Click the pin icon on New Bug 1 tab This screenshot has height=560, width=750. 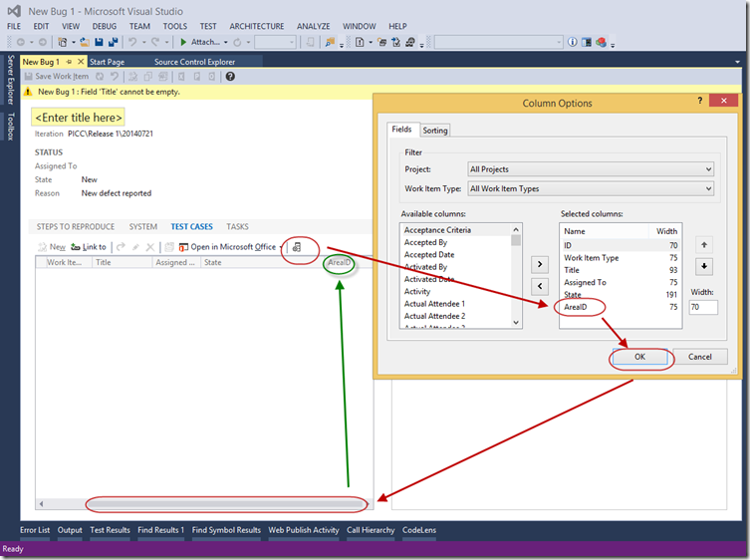pos(69,62)
